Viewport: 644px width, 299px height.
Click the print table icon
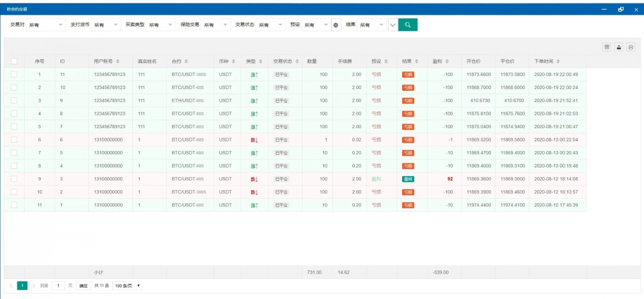[631, 47]
